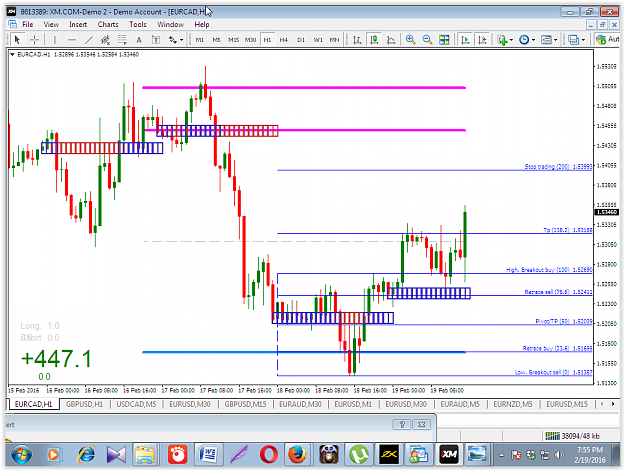625x471 pixels.
Task: Switch chart to Line Chart style
Action: tap(391, 39)
